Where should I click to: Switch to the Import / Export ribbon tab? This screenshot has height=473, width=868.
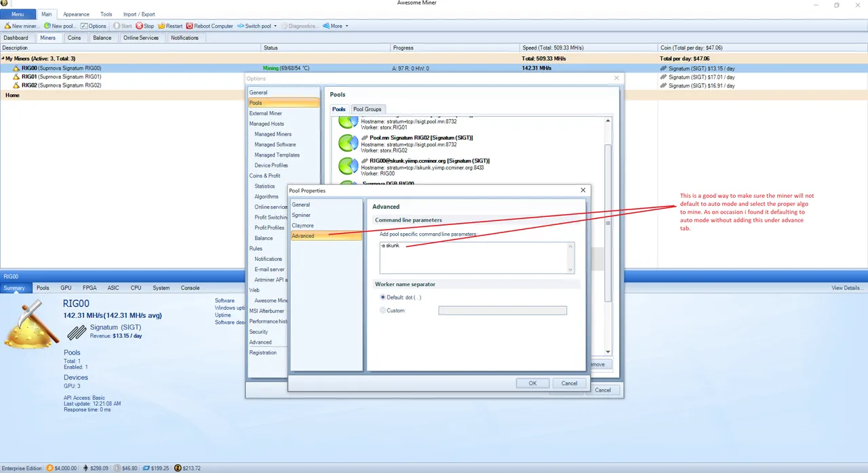(x=139, y=14)
